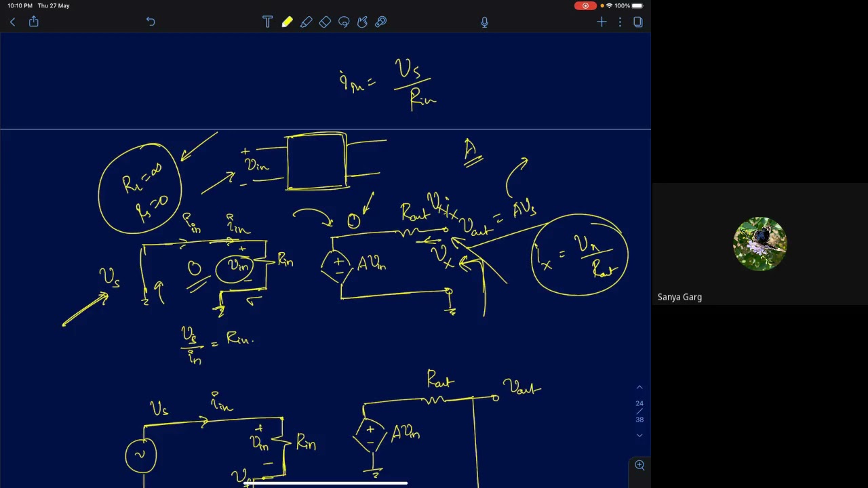Select the yellow Pen tool
Viewport: 868px width, 488px height.
pos(287,22)
